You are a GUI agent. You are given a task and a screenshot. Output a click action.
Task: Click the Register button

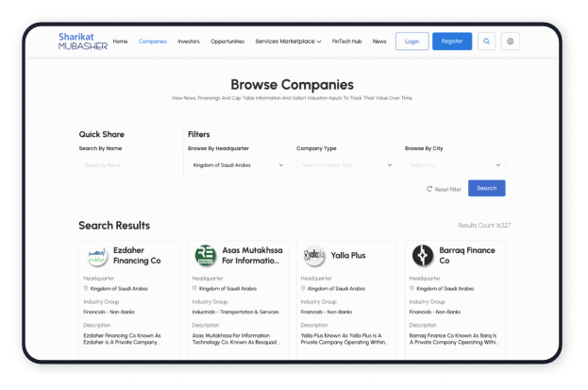pyautogui.click(x=452, y=42)
